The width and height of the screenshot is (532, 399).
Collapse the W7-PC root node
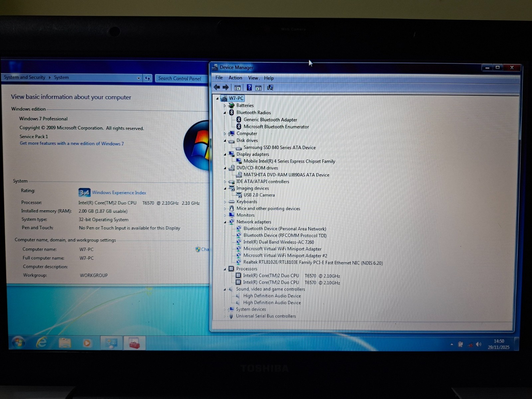(x=217, y=98)
